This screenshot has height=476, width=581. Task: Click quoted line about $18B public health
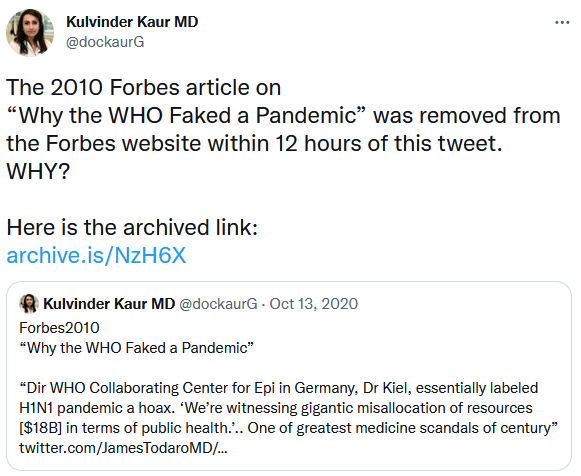[288, 428]
